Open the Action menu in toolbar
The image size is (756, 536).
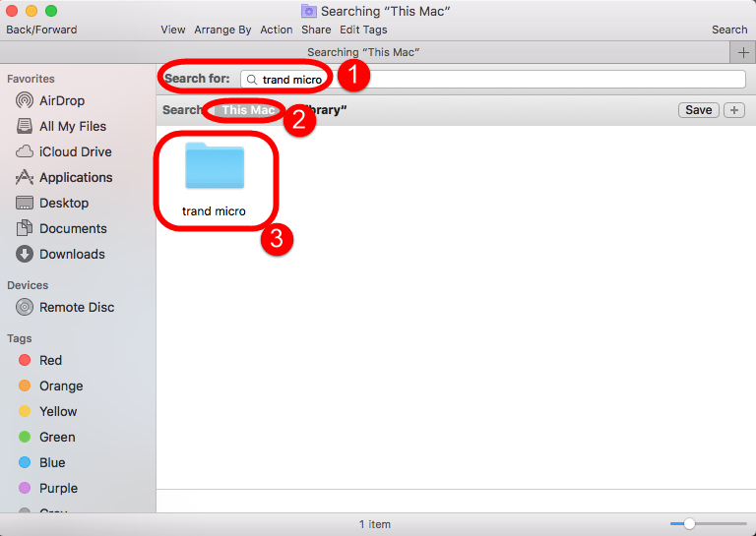(277, 30)
